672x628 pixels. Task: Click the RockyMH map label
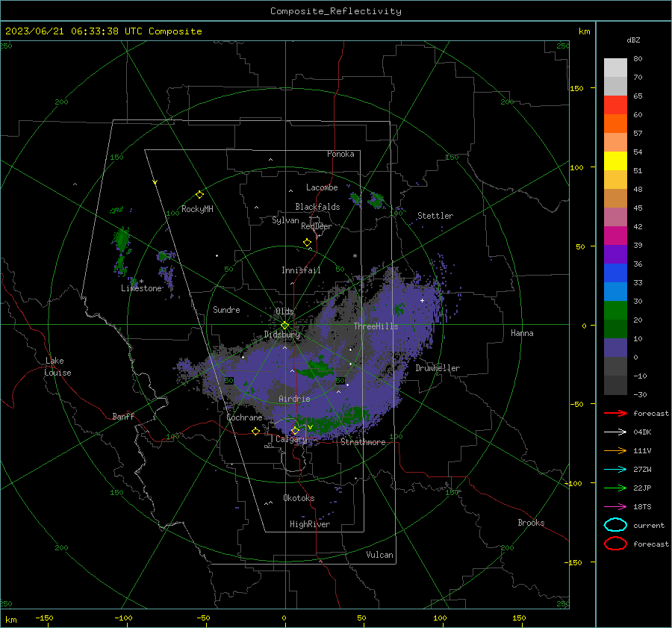197,209
